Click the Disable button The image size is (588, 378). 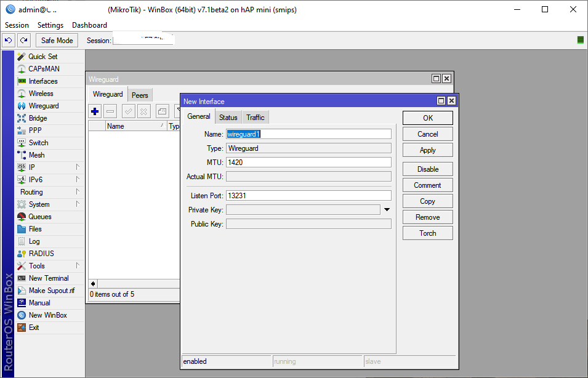pyautogui.click(x=428, y=169)
